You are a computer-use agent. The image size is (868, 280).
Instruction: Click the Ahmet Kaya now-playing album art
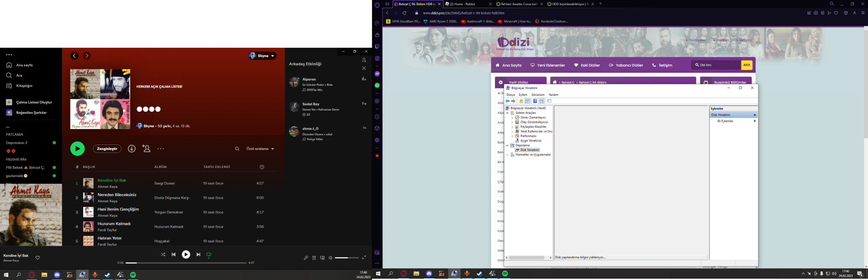point(31,215)
